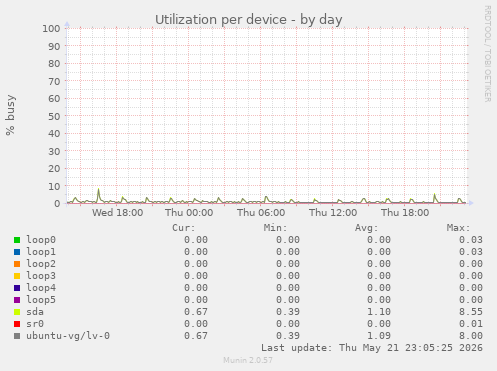Screen dimensions: 497x371
Task: Click the red sr0 legend swatch
Action: (x=17, y=324)
